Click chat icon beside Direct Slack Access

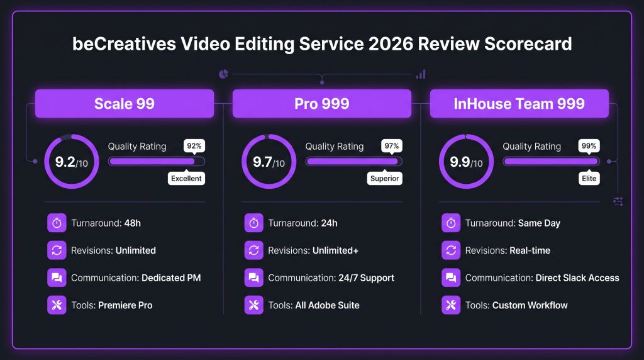click(x=451, y=278)
